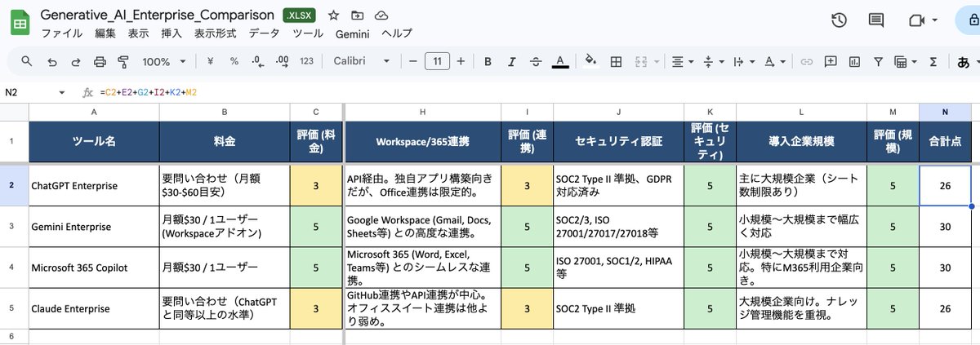
Task: Select cell N2 with total 26
Action: pos(945,185)
